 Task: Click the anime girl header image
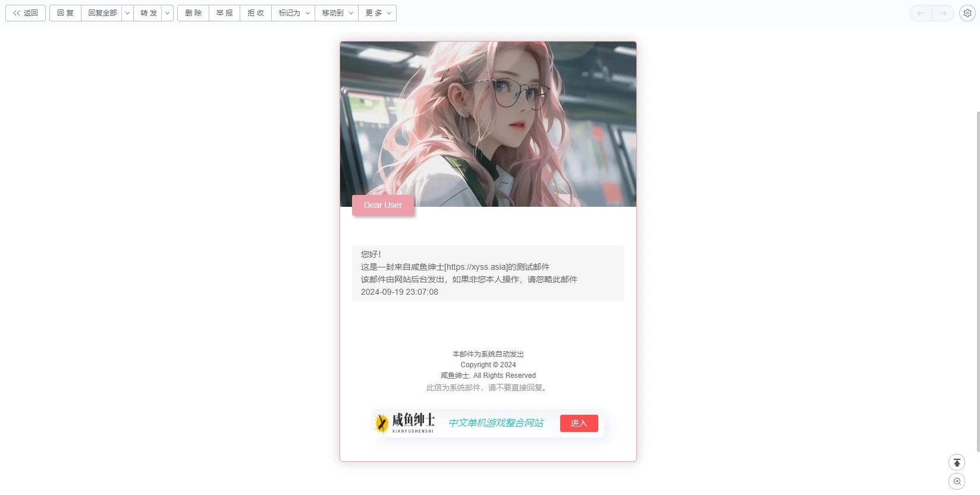tap(488, 124)
